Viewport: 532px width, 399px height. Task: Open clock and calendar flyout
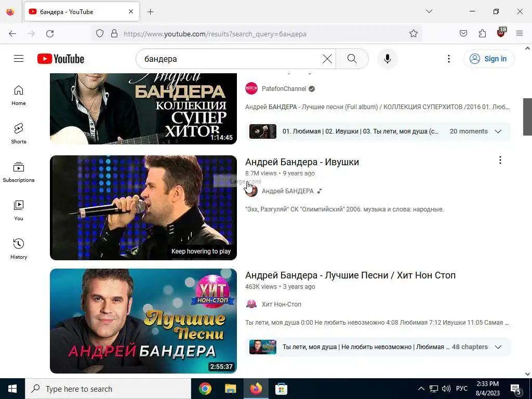pos(487,389)
